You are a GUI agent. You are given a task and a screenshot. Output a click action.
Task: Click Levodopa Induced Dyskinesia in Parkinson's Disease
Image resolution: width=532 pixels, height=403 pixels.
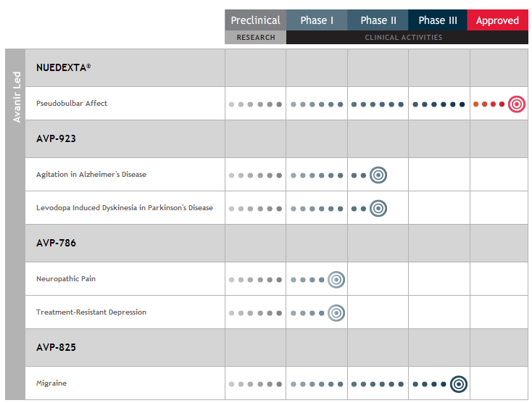pyautogui.click(x=125, y=207)
